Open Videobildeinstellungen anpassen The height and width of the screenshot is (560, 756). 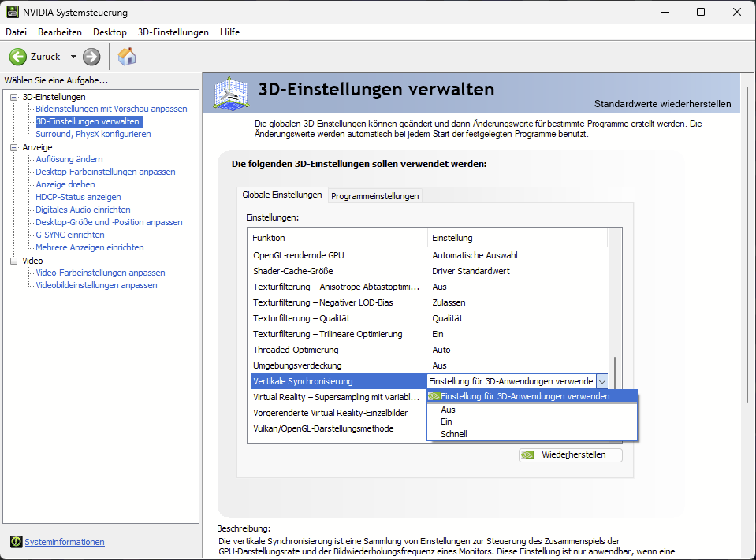point(96,285)
